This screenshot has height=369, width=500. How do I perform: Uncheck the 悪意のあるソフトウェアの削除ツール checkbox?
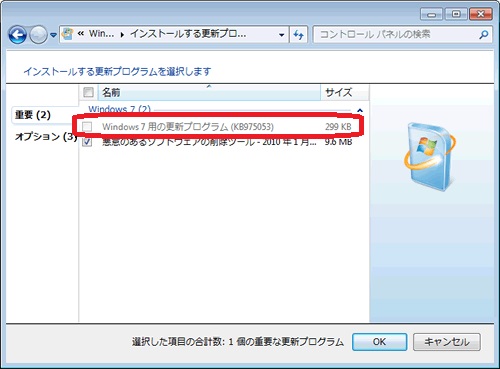tap(87, 142)
